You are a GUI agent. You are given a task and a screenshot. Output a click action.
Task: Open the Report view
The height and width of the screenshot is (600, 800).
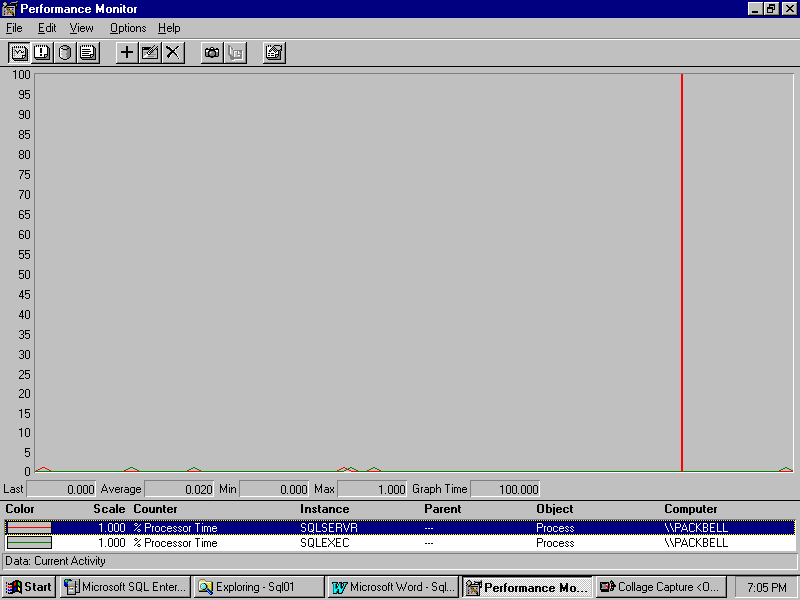tap(88, 53)
